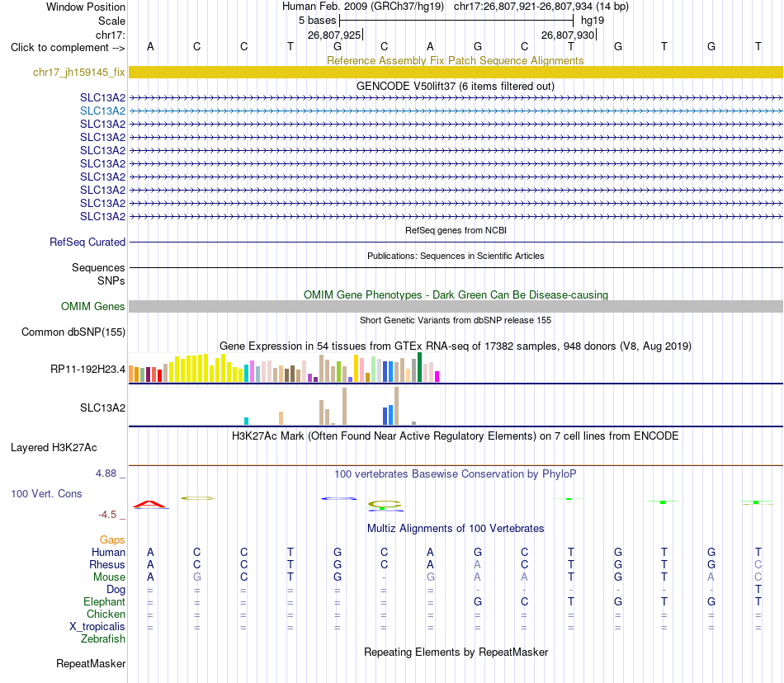This screenshot has width=784, height=683.
Task: Open the 'RefSeq genes from NCBI' title
Action: (456, 230)
